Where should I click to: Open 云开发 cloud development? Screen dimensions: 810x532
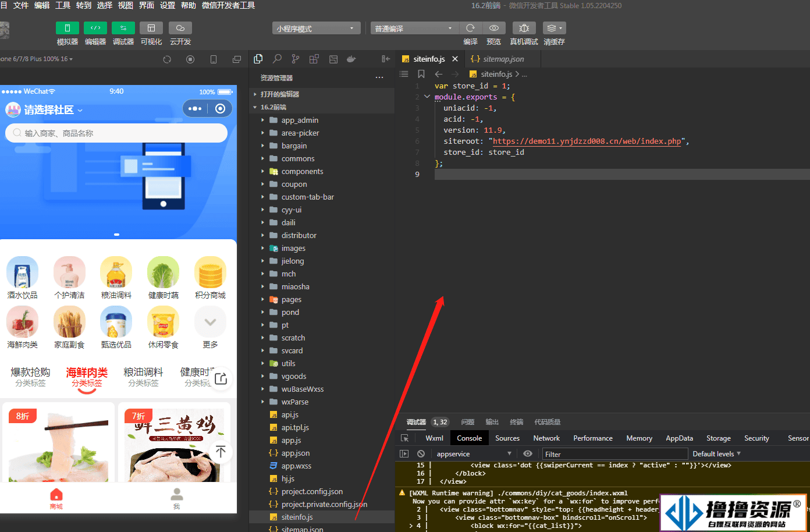[180, 28]
